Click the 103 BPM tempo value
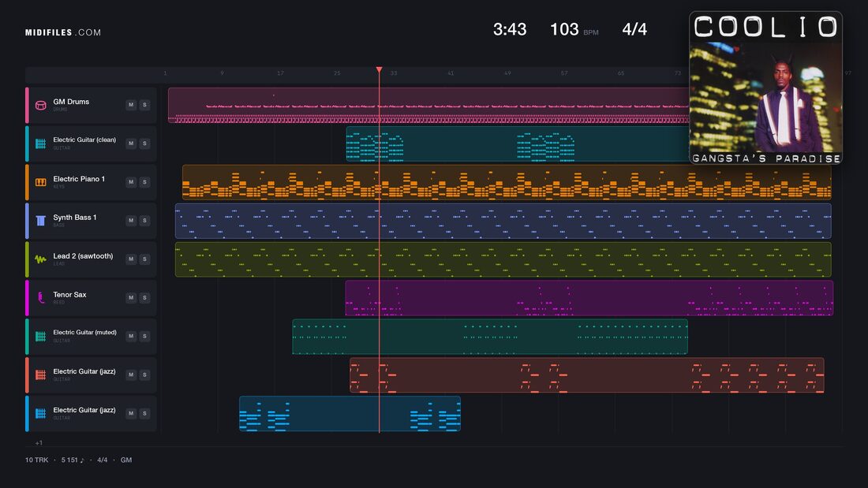Viewport: 868px width, 488px height. click(x=564, y=29)
